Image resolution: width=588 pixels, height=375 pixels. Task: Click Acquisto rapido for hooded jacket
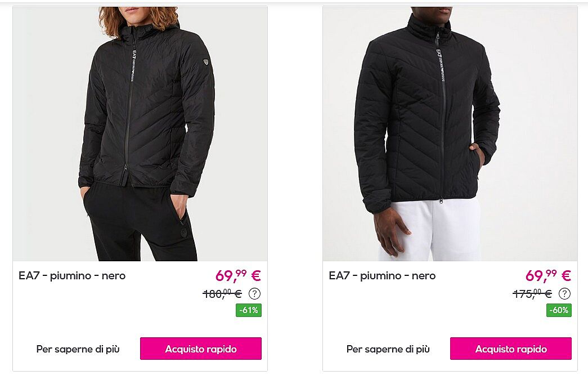coord(201,349)
